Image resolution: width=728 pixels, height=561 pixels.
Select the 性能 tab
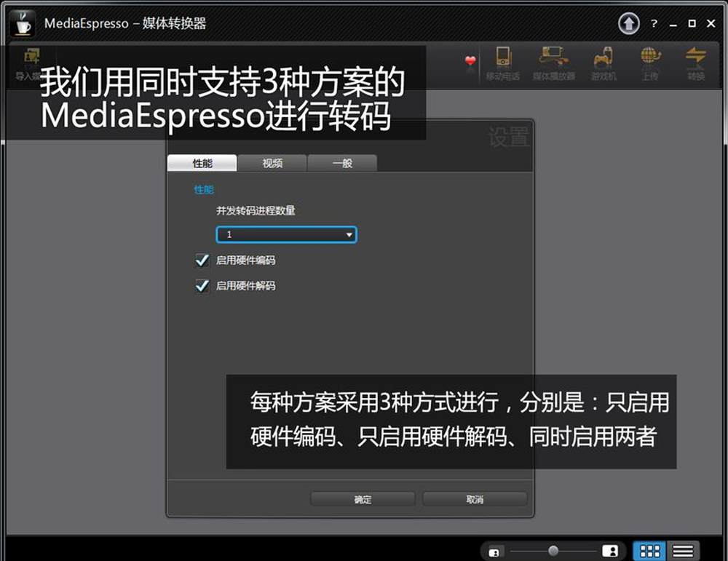click(x=202, y=164)
